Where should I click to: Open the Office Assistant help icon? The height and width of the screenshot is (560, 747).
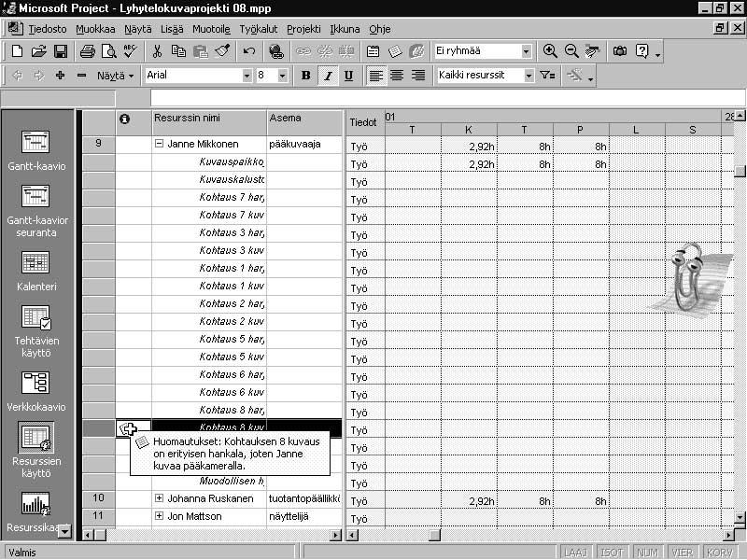point(641,51)
